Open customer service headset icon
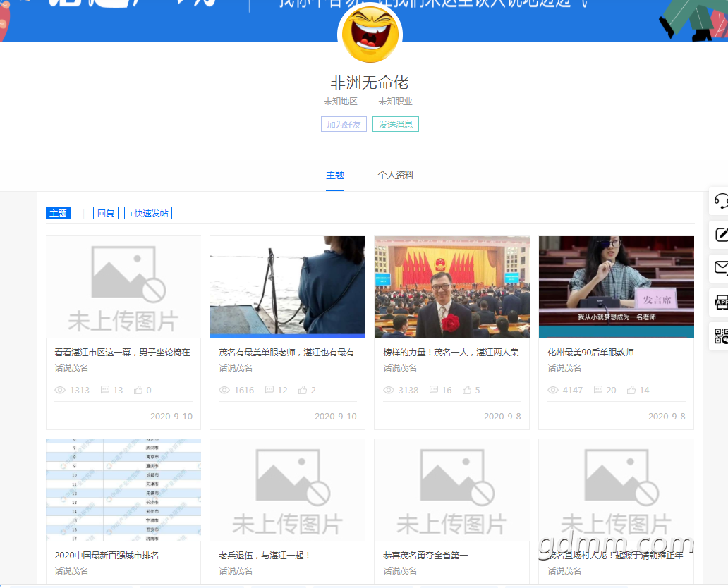Screen dimensions: 728x588 pos(720,202)
